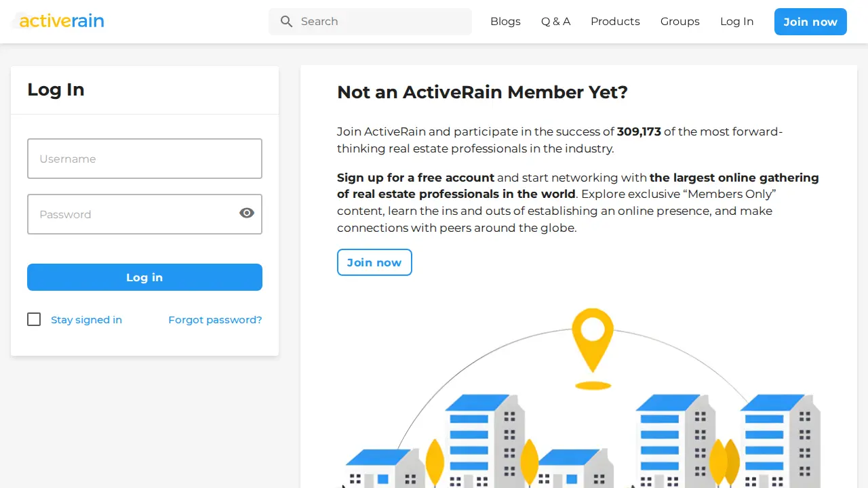Open the Forgot password link
868x488 pixels.
[x=215, y=320]
